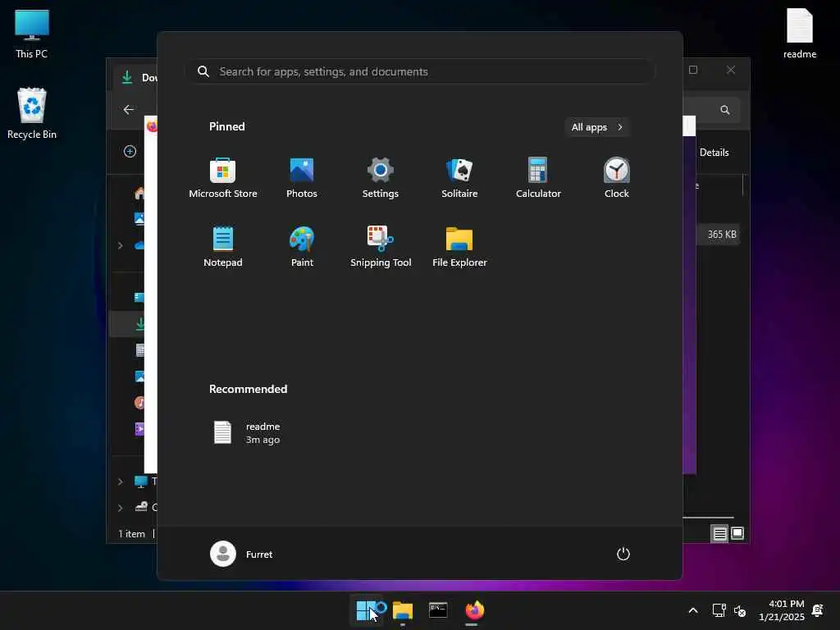
Task: Select the Videos folder in Explorer sidebar
Action: point(139,428)
